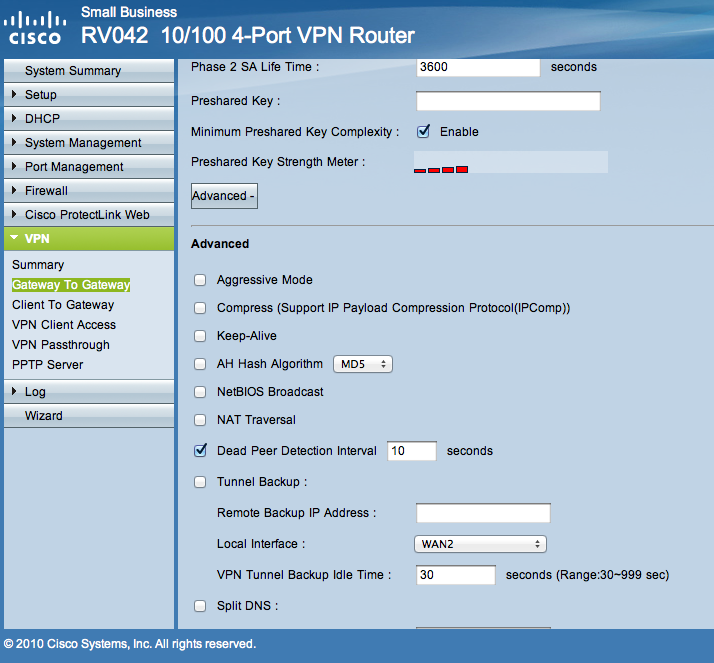714x663 pixels.
Task: Click the Advanced - button
Action: point(224,196)
